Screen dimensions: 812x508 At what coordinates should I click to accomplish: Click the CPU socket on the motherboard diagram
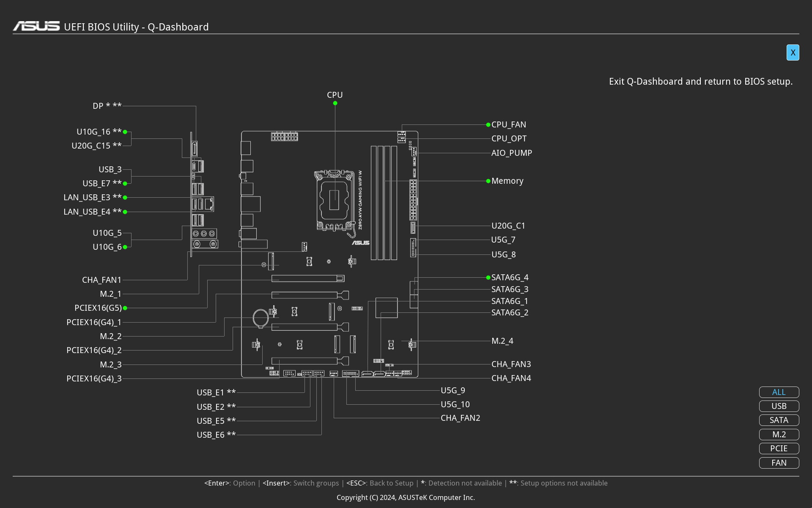coord(334,201)
